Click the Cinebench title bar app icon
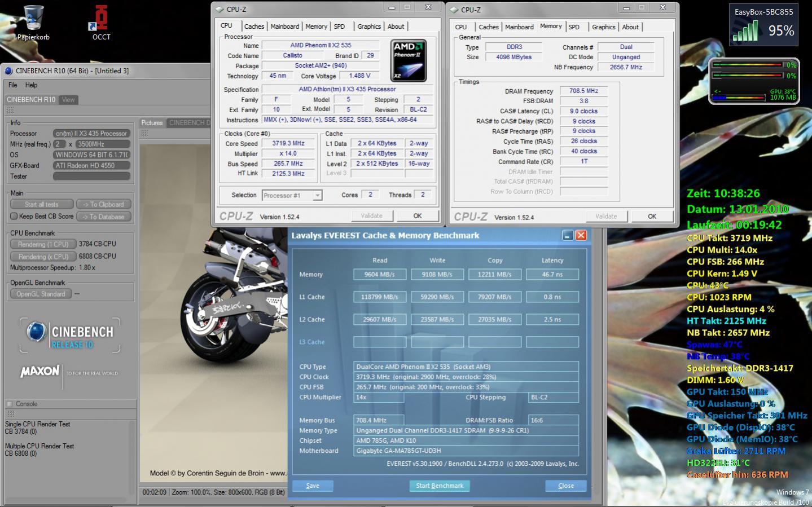Screen dimensions: 812x507 (x=8, y=70)
